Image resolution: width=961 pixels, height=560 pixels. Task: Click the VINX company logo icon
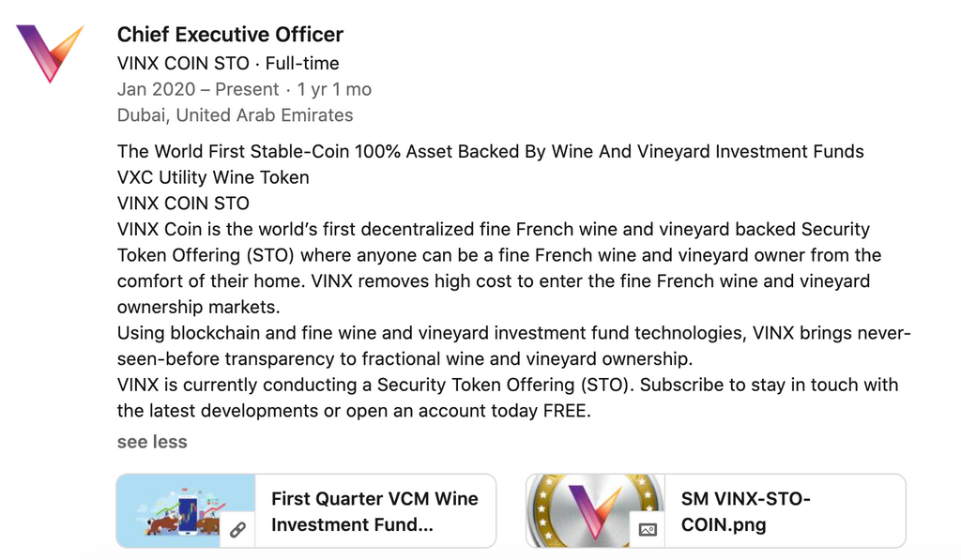click(x=50, y=53)
